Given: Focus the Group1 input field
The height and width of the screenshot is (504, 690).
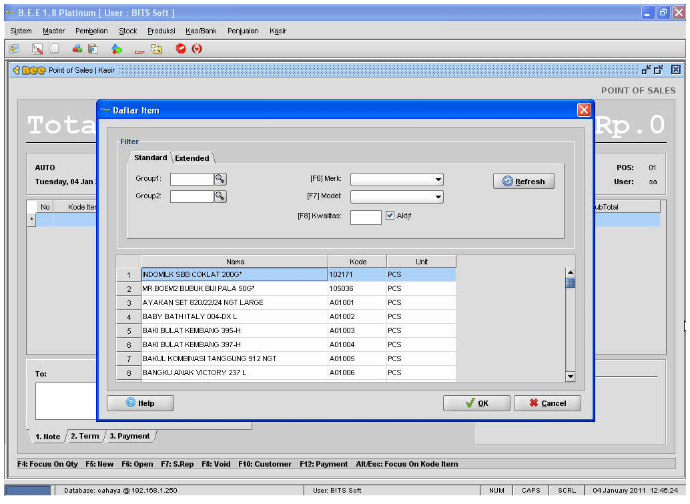Looking at the screenshot, I should [x=192, y=179].
